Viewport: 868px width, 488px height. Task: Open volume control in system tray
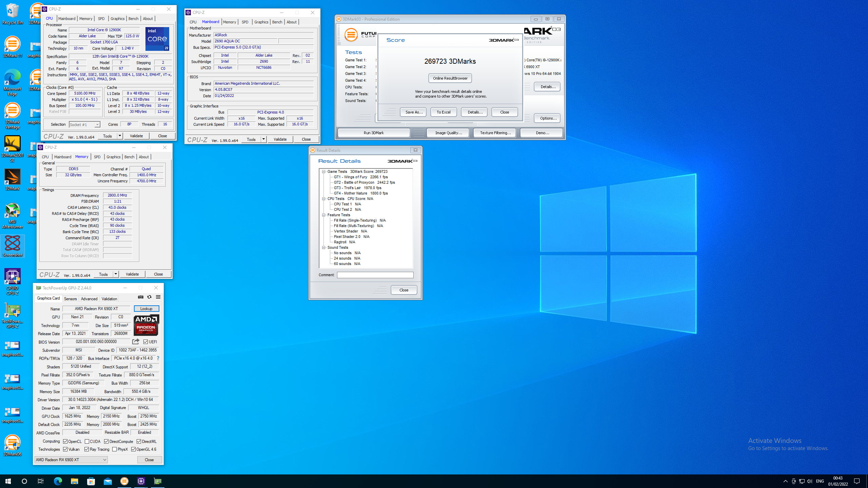pyautogui.click(x=810, y=481)
